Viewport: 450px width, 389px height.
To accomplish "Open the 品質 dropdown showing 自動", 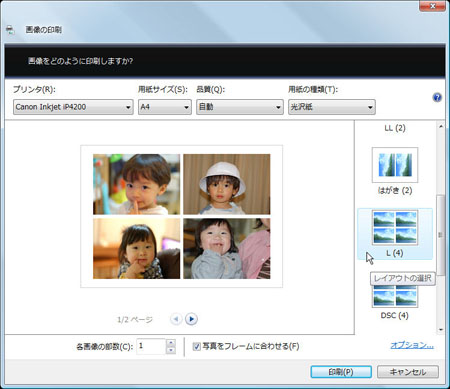I will tap(240, 107).
